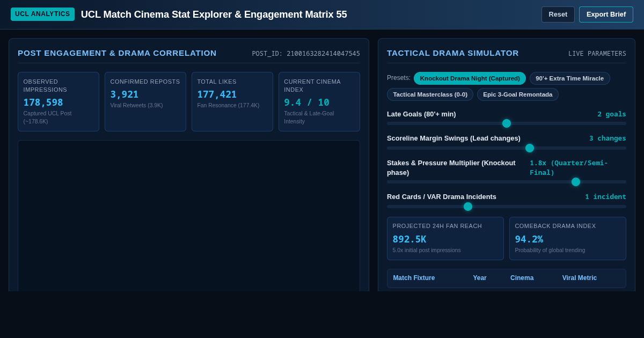Viewport: 644px width, 338px height.
Task: Select the Total Likes value 177,421
Action: click(217, 94)
